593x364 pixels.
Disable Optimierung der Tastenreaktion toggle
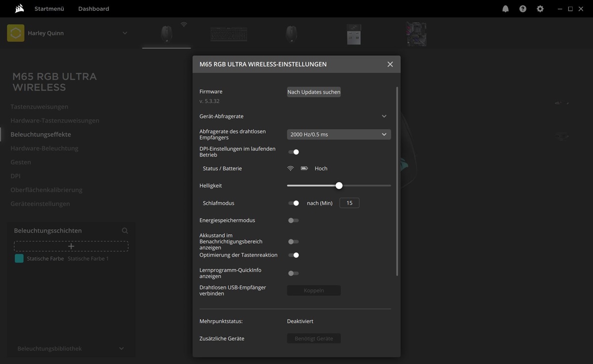pos(294,255)
